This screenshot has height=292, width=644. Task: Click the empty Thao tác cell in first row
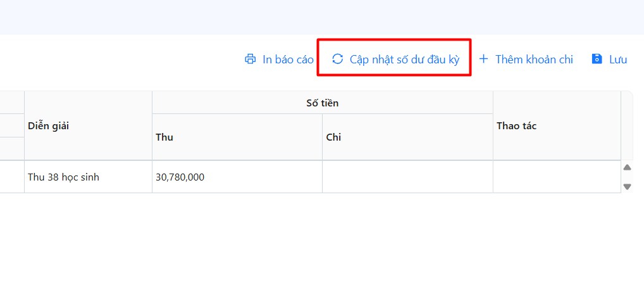[x=556, y=177]
